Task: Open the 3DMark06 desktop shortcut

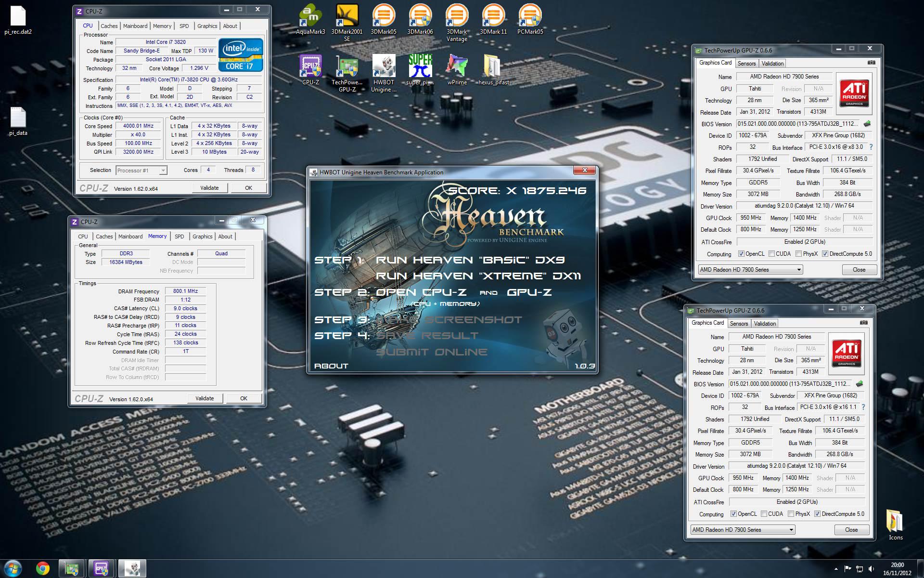Action: coord(420,19)
